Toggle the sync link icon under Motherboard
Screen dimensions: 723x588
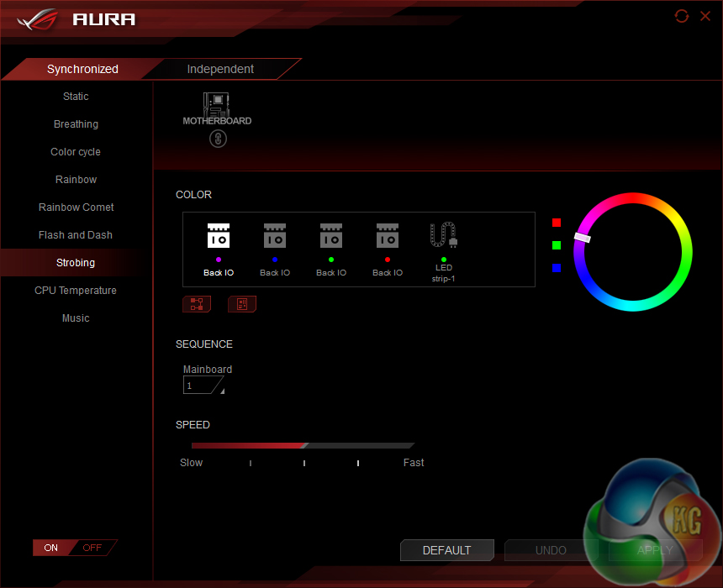(x=218, y=139)
